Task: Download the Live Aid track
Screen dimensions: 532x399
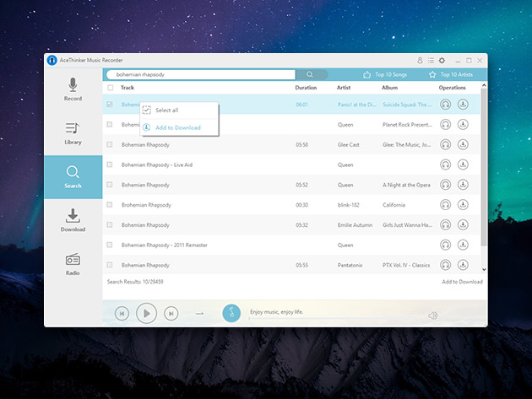Action: pyautogui.click(x=463, y=164)
